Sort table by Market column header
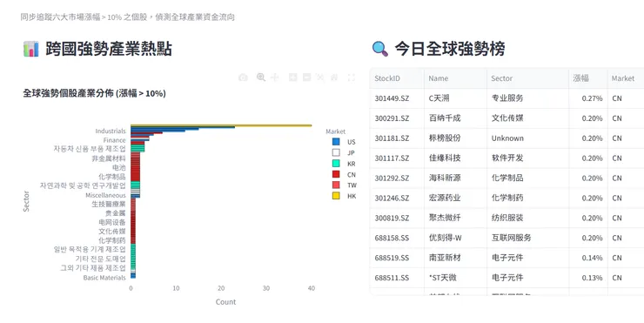This screenshot has height=323, width=644. 626,78
